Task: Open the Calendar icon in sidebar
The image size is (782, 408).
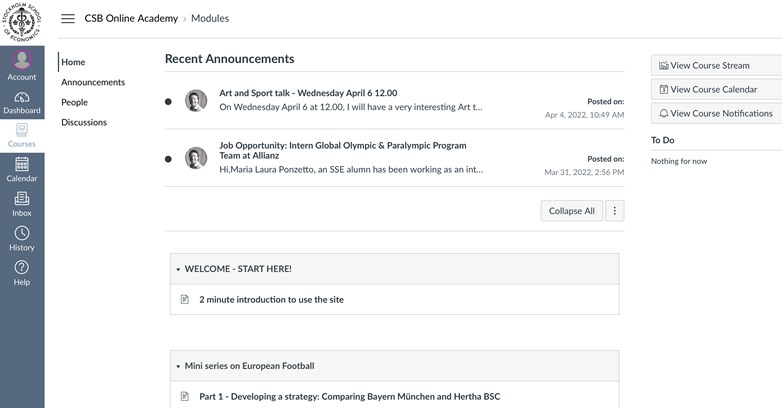Action: tap(21, 167)
